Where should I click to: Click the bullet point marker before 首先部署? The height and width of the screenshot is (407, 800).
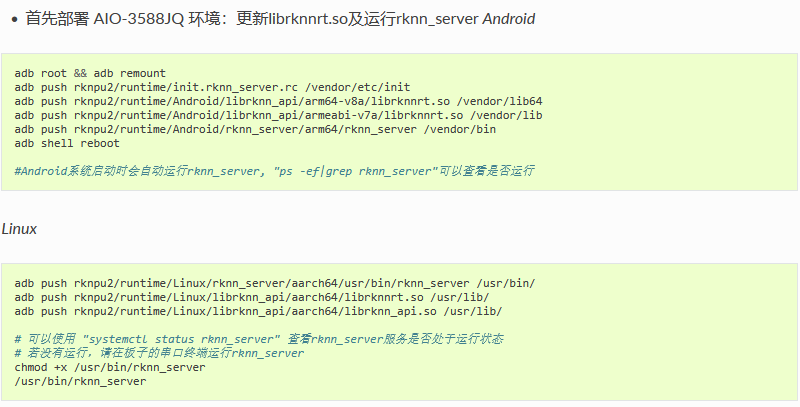[x=15, y=20]
